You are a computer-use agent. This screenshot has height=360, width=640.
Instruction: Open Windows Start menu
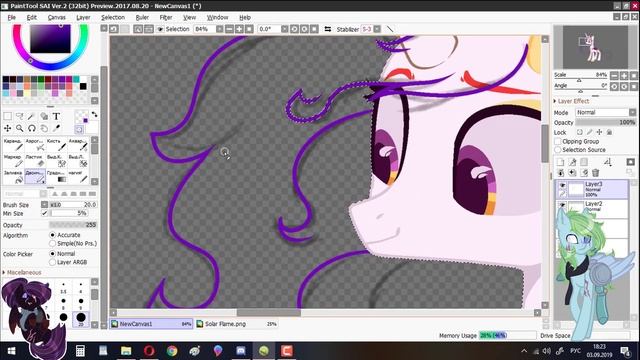coord(11,351)
